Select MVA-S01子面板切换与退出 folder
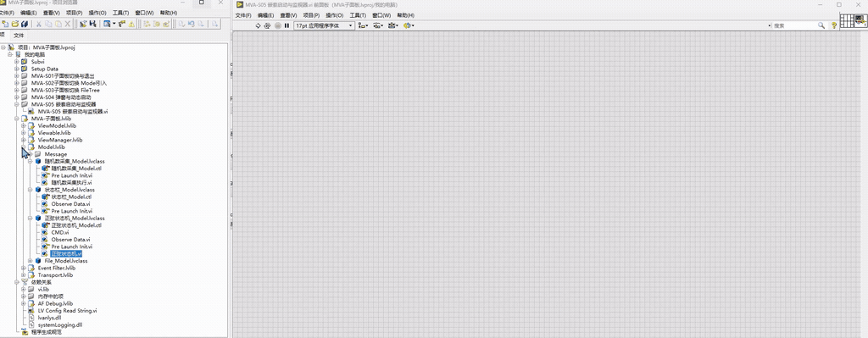The height and width of the screenshot is (338, 868). click(63, 75)
